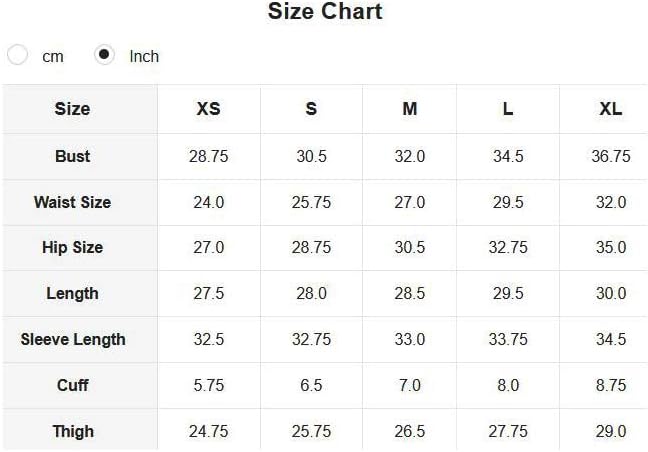Click the Size Chart heading

point(325,11)
